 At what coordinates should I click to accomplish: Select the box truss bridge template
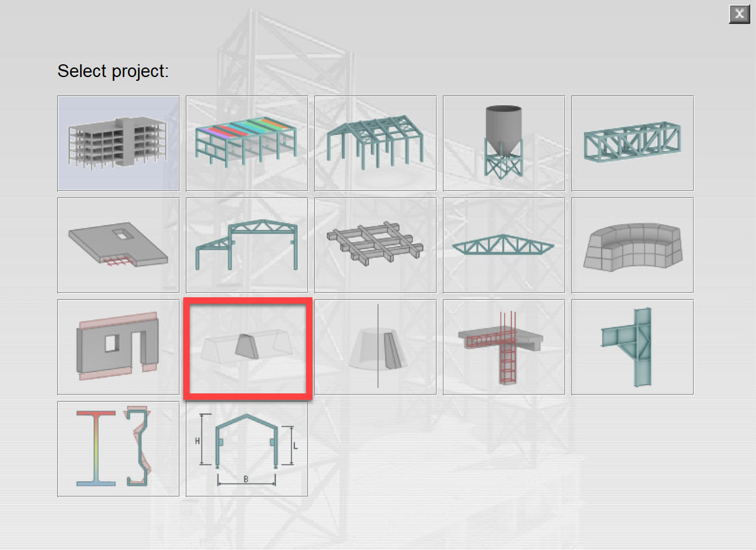(632, 143)
